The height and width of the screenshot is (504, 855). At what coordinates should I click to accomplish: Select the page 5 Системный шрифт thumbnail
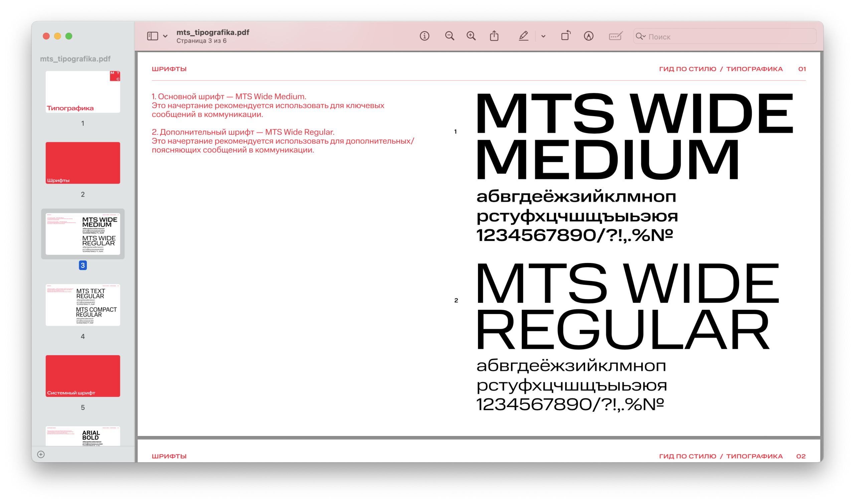(83, 376)
